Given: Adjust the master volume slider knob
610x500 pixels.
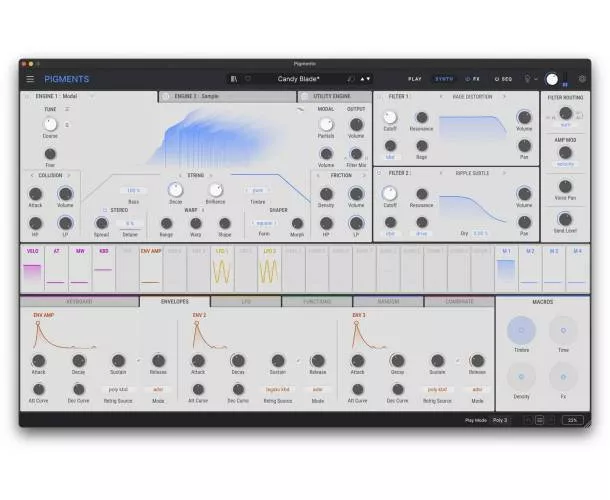Looking at the screenshot, I should coord(552,79).
